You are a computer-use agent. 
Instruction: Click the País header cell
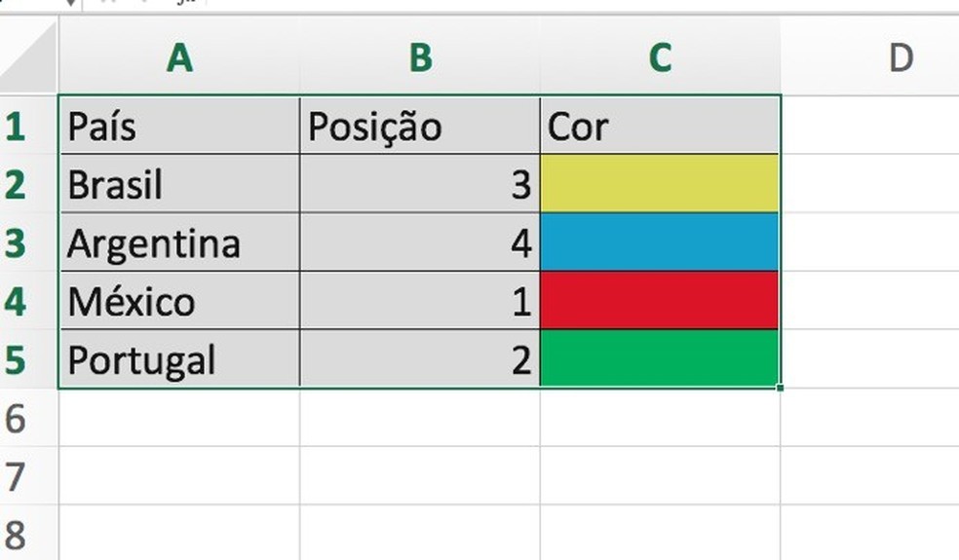(x=179, y=126)
